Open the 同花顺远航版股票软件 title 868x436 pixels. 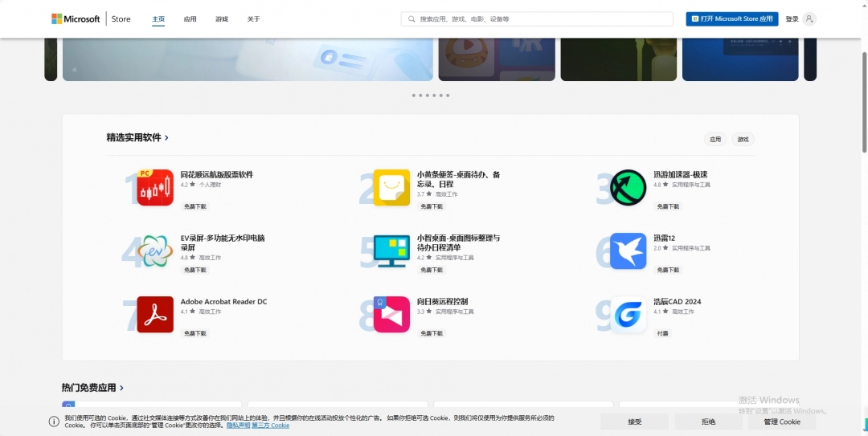click(216, 175)
